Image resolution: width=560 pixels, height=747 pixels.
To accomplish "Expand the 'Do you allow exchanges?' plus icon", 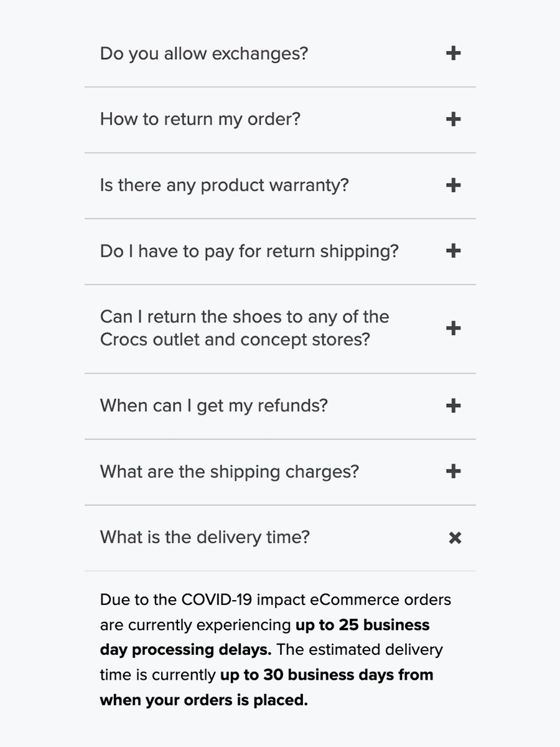I will click(454, 54).
